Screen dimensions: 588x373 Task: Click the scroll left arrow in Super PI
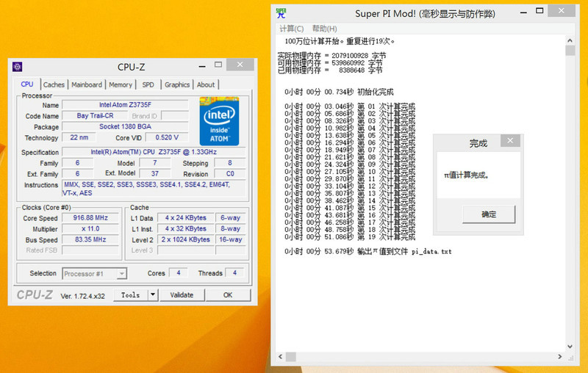pyautogui.click(x=281, y=357)
